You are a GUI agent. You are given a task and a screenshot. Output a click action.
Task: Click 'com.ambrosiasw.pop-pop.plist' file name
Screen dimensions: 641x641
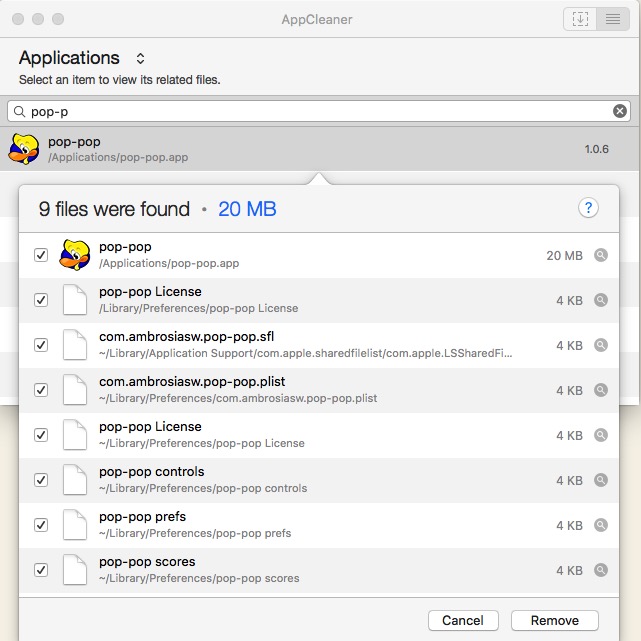192,382
